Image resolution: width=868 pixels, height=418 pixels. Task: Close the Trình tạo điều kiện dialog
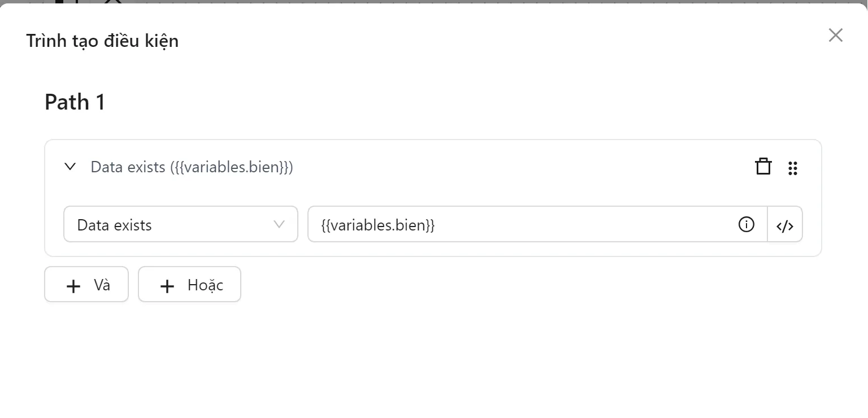835,35
